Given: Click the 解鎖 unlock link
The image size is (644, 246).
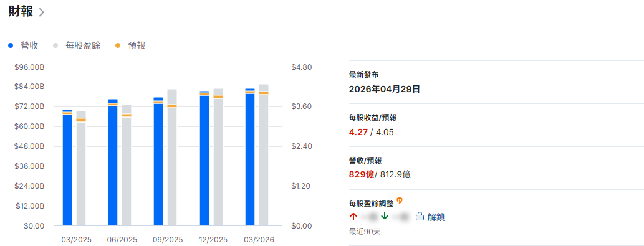Looking at the screenshot, I should [x=436, y=217].
